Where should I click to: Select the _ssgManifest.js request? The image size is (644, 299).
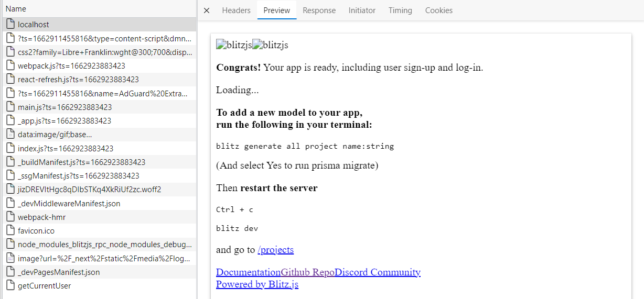100,175
